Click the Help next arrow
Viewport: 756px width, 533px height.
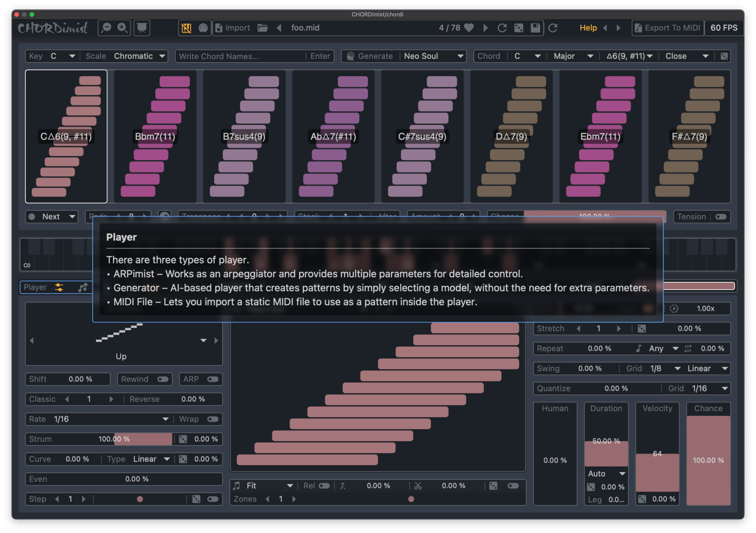pyautogui.click(x=618, y=28)
